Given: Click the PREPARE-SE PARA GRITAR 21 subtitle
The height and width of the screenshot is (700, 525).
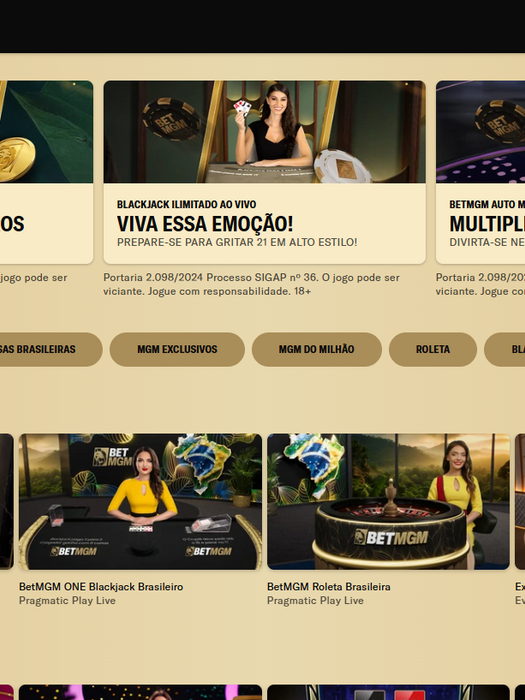Looking at the screenshot, I should pyautogui.click(x=237, y=242).
